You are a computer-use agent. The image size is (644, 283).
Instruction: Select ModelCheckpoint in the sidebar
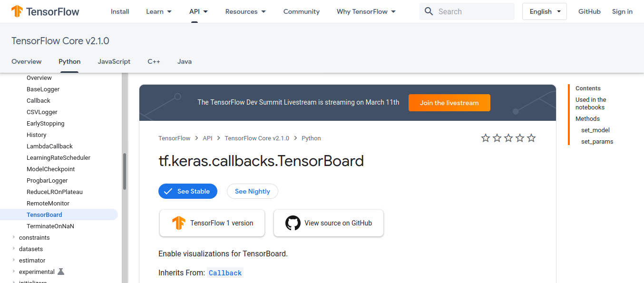click(x=50, y=169)
